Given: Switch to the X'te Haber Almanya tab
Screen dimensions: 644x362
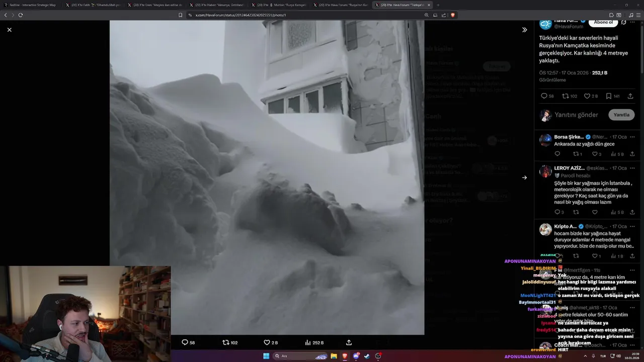Looking at the screenshot, I should point(217,5).
